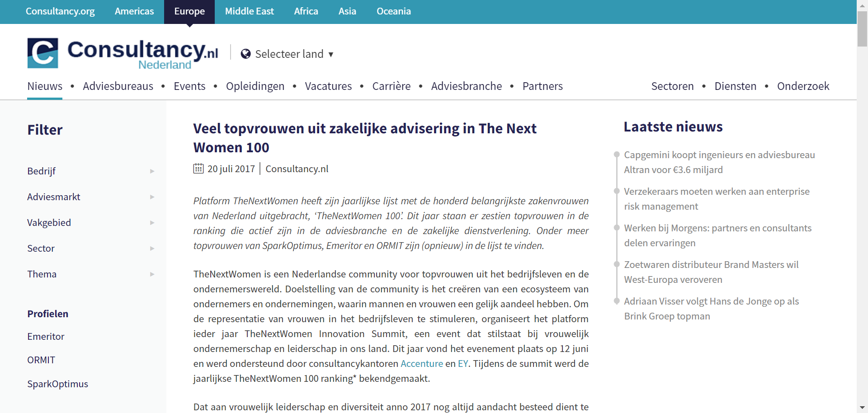Image resolution: width=868 pixels, height=413 pixels.
Task: Open the Africa region tab
Action: [306, 11]
